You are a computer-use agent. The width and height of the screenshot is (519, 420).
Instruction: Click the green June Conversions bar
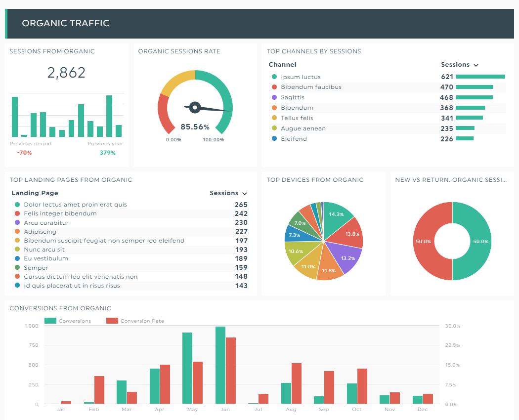pyautogui.click(x=220, y=365)
